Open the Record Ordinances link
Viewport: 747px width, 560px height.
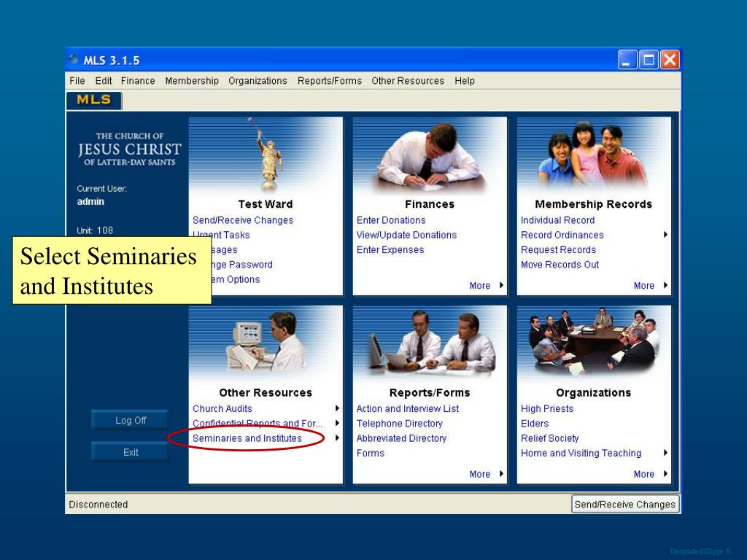562,236
